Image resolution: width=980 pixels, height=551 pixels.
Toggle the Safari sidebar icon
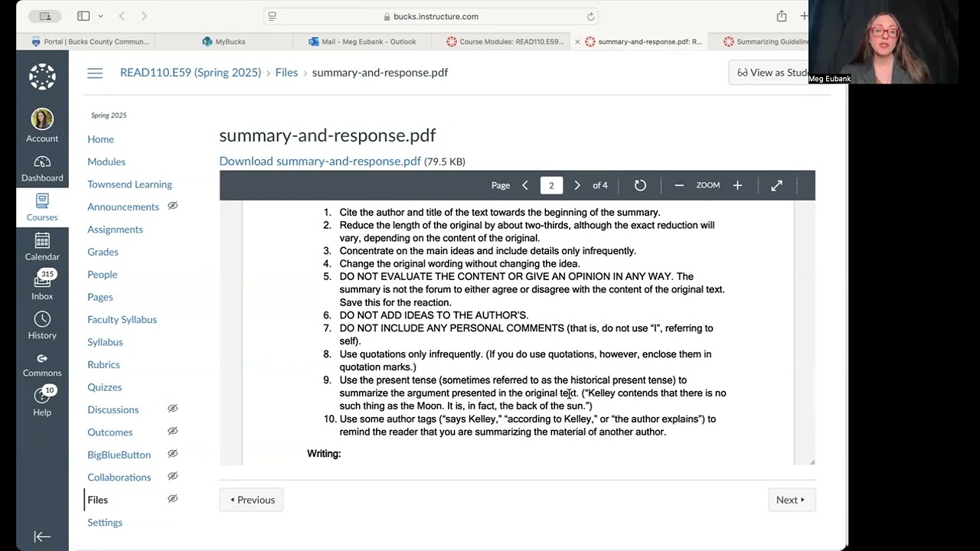83,16
